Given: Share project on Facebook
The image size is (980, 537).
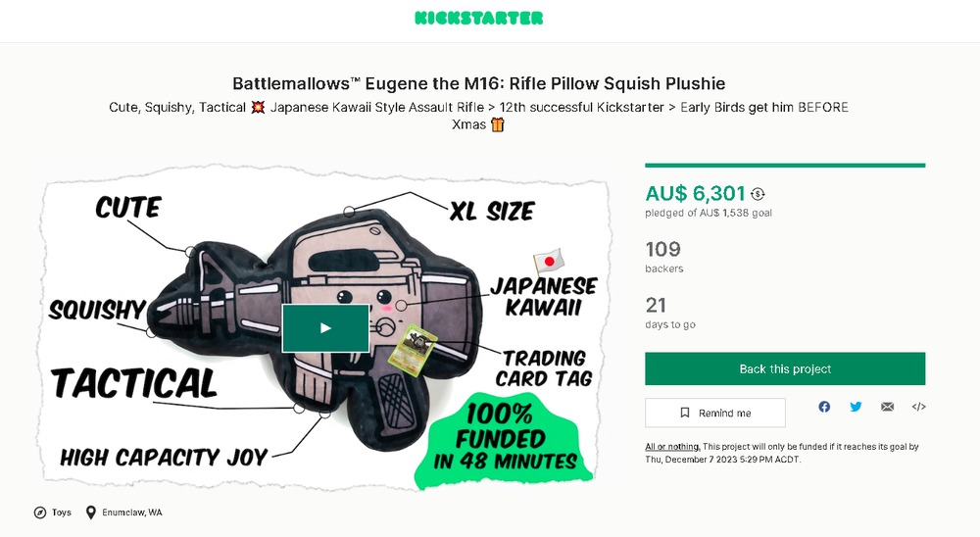Looking at the screenshot, I should click(824, 407).
